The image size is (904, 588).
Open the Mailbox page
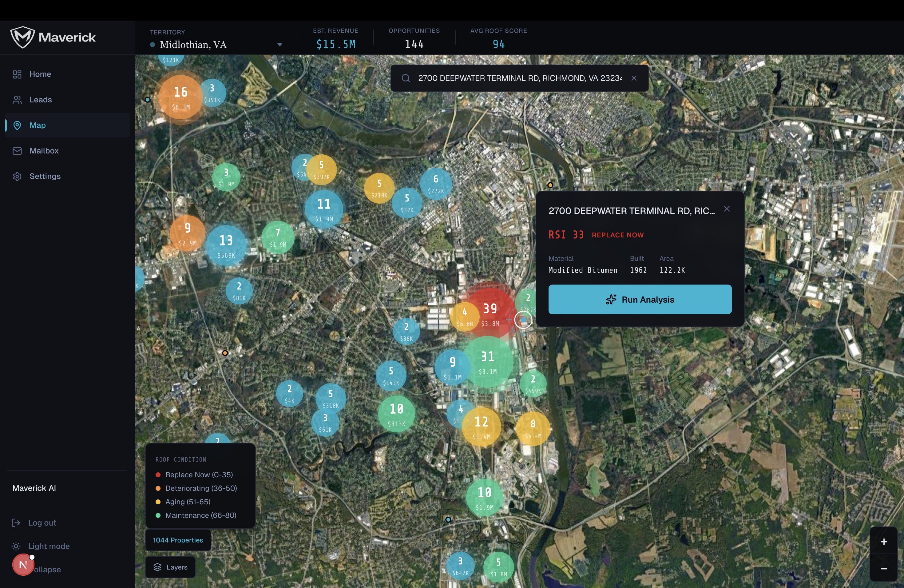click(67, 151)
